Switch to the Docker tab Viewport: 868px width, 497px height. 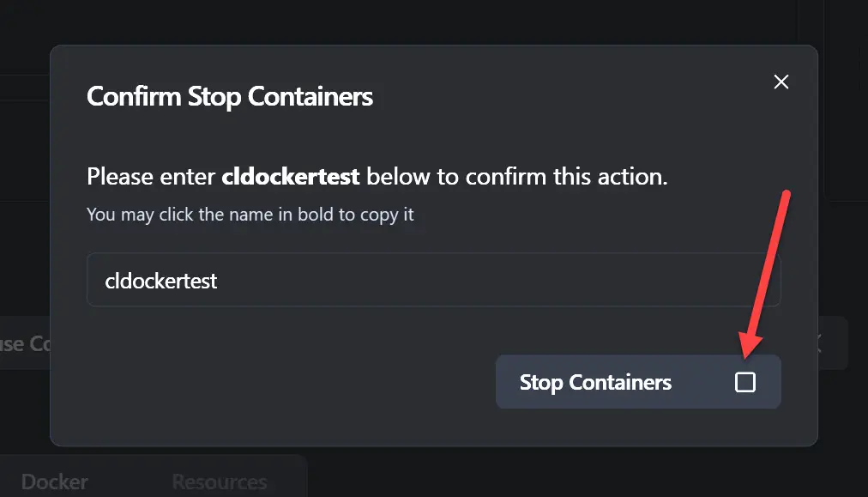[x=55, y=482]
